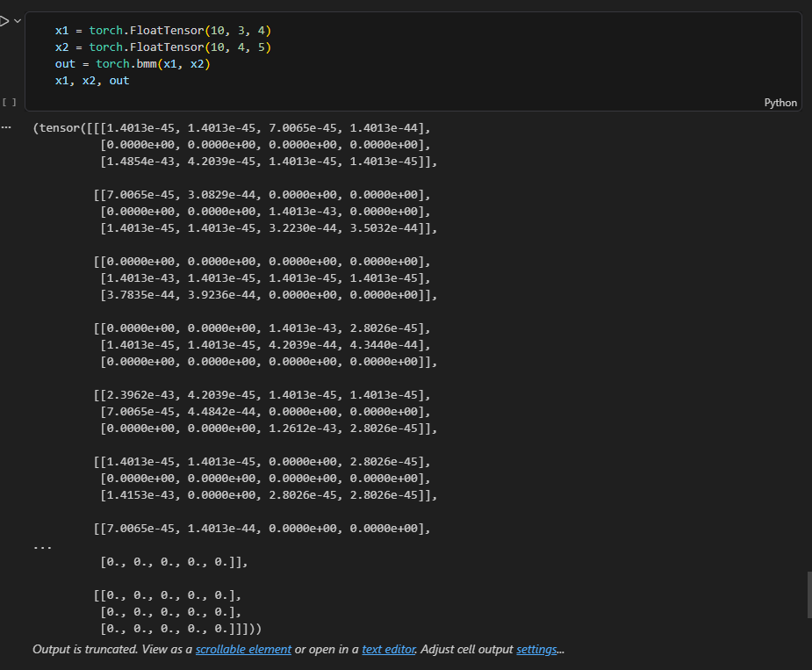Open the cell output ellipsis menu

[6, 127]
